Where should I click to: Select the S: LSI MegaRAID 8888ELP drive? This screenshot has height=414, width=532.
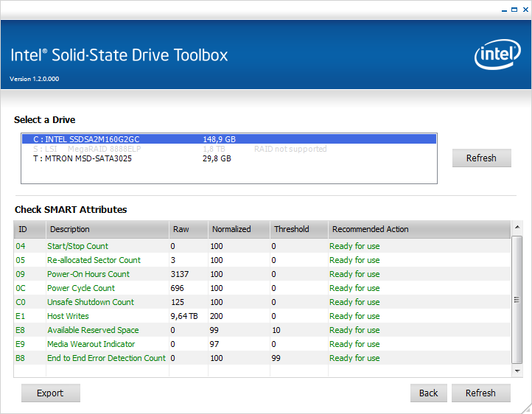(x=229, y=149)
